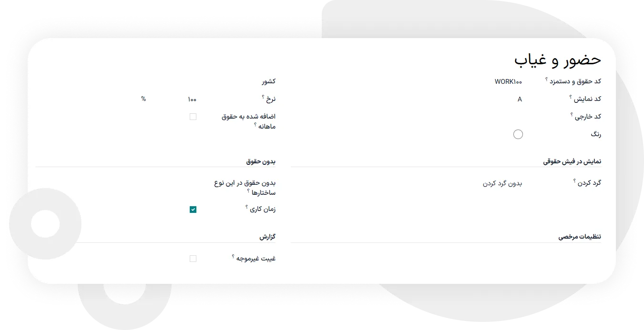The width and height of the screenshot is (644, 330).
Task: Open the رنگ color picker circle
Action: [518, 134]
